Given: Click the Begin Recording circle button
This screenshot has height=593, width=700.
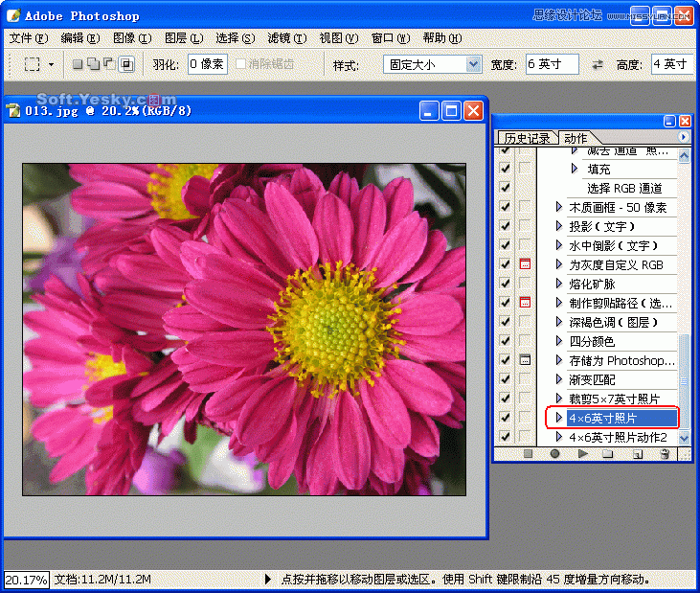Looking at the screenshot, I should click(x=554, y=454).
